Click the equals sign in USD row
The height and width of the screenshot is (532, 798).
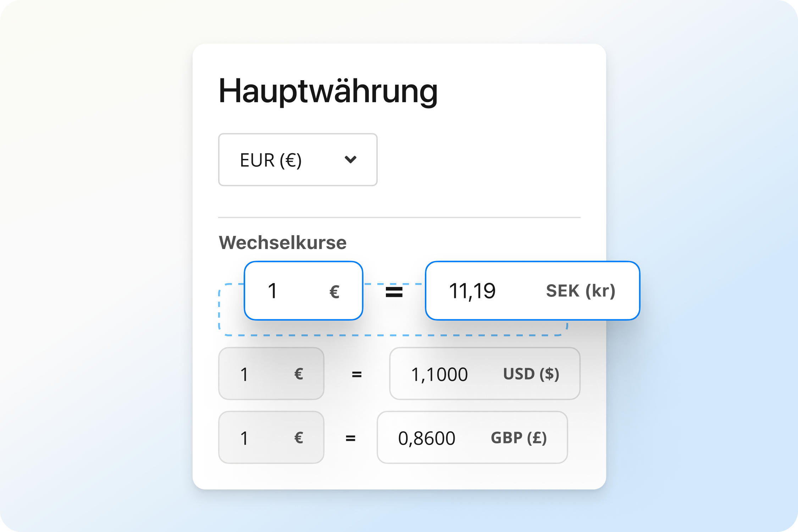point(357,375)
